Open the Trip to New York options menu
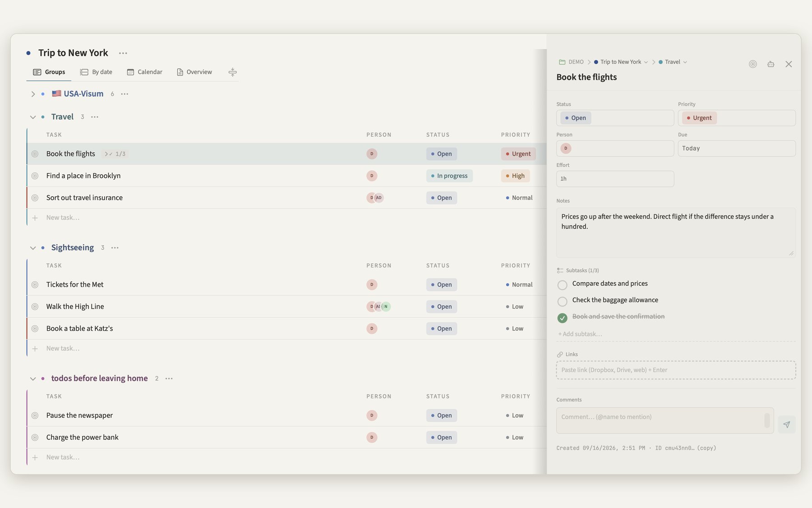The height and width of the screenshot is (508, 812). 123,53
